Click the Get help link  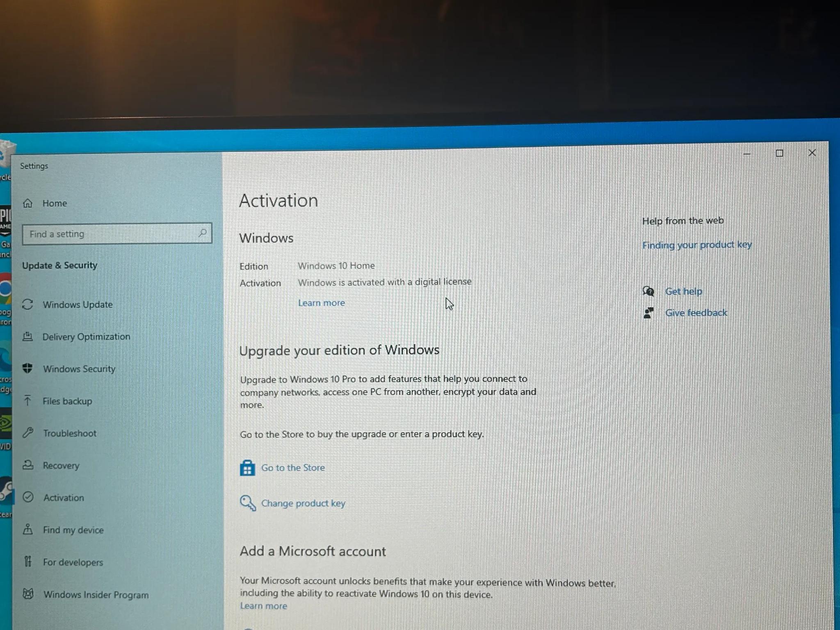pyautogui.click(x=683, y=291)
